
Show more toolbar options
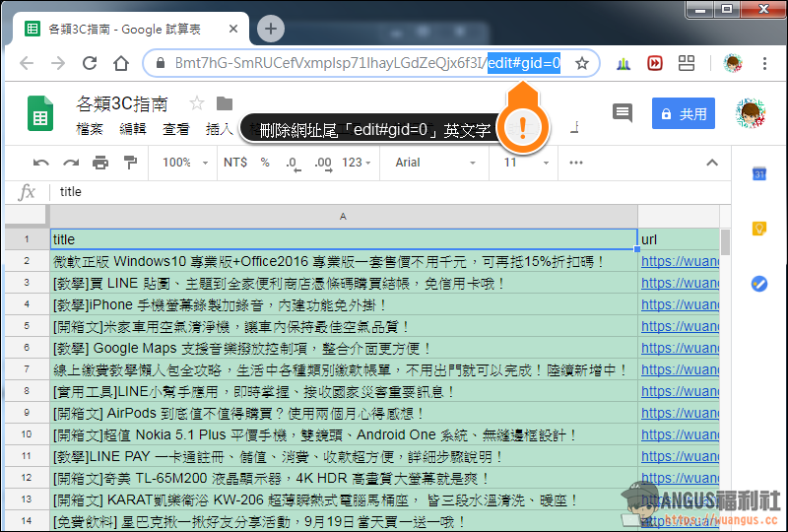[x=576, y=163]
